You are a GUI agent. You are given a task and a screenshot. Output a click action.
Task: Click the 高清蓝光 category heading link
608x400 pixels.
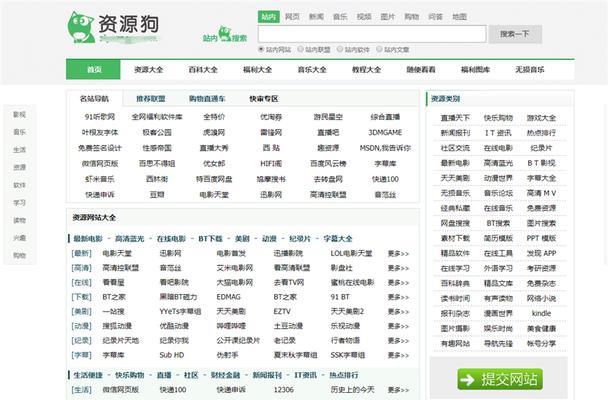pos(130,239)
